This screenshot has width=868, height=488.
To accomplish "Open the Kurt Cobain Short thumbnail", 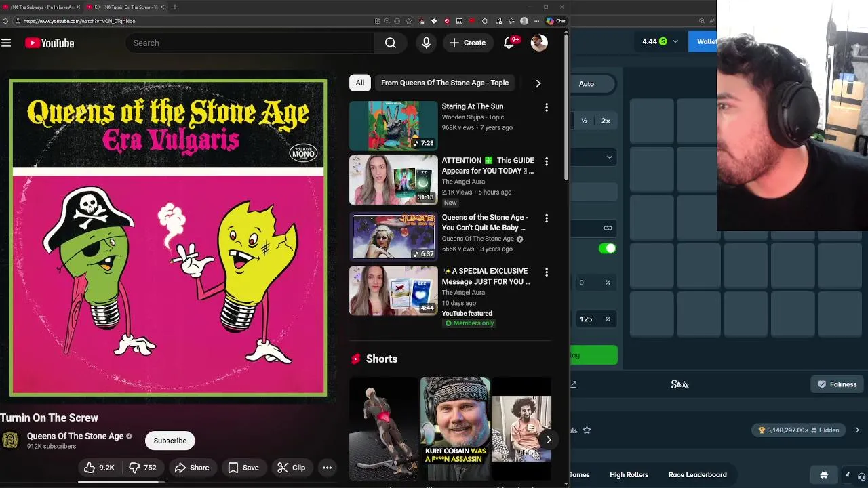I will click(x=455, y=428).
